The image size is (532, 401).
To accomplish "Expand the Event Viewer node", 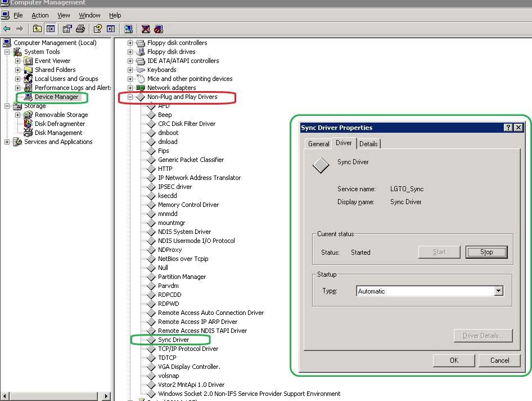I will 17,61.
